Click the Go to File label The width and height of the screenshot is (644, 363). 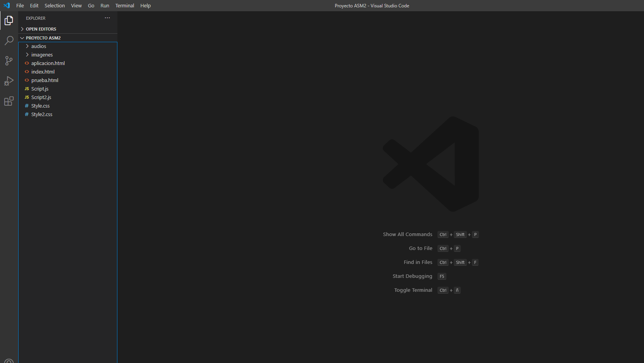pyautogui.click(x=420, y=248)
